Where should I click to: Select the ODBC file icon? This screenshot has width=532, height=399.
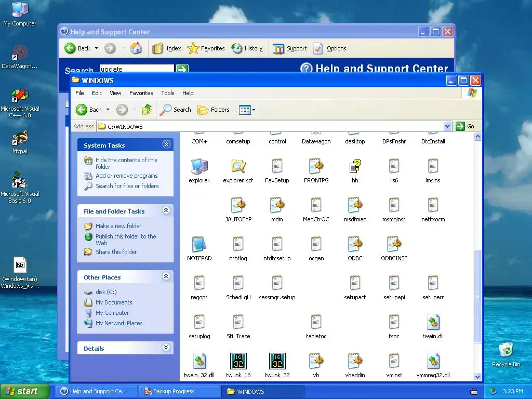pyautogui.click(x=355, y=244)
